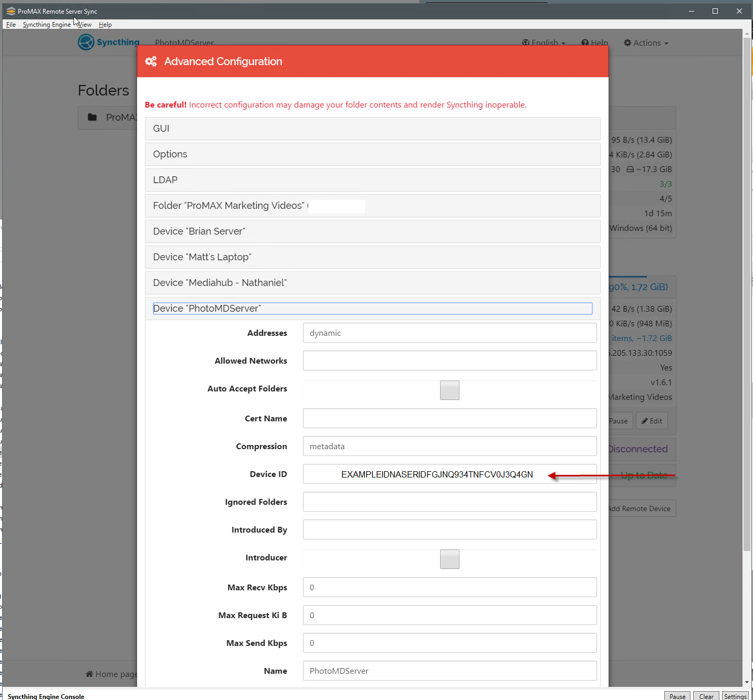Click the Advanced Configuration gears icon
753x700 pixels.
tap(151, 61)
